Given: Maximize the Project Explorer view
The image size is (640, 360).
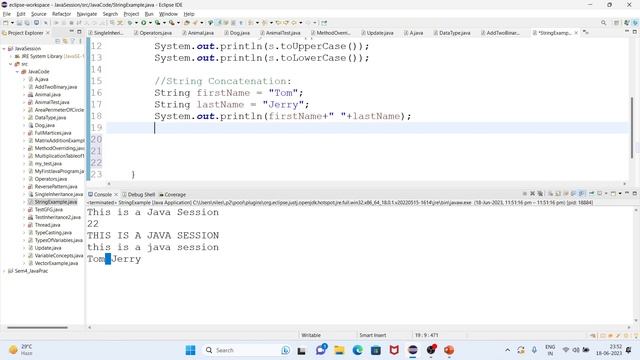Looking at the screenshot, I should coord(79,32).
